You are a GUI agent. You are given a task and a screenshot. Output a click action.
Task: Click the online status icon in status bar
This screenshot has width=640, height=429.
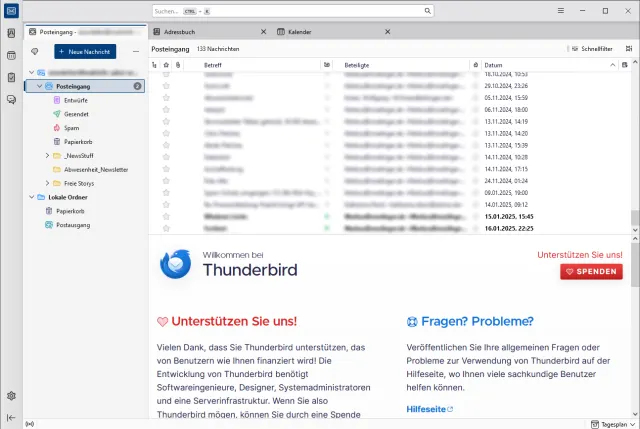pos(30,424)
